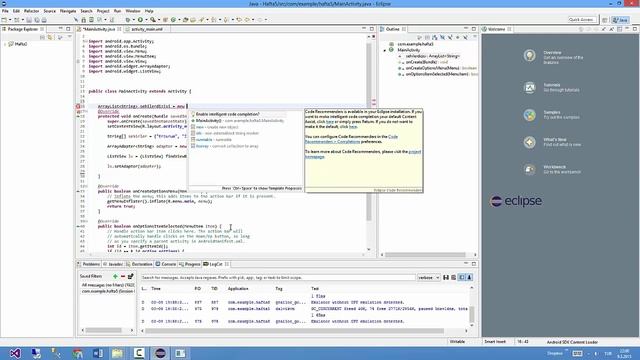
Task: Delete the selected LogCat filter
Action: (x=123, y=276)
